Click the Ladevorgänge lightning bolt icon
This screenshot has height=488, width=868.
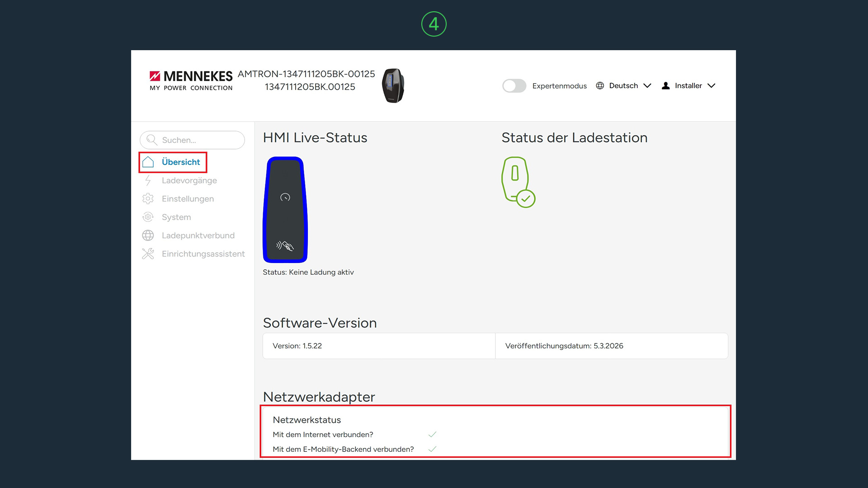[x=148, y=181]
